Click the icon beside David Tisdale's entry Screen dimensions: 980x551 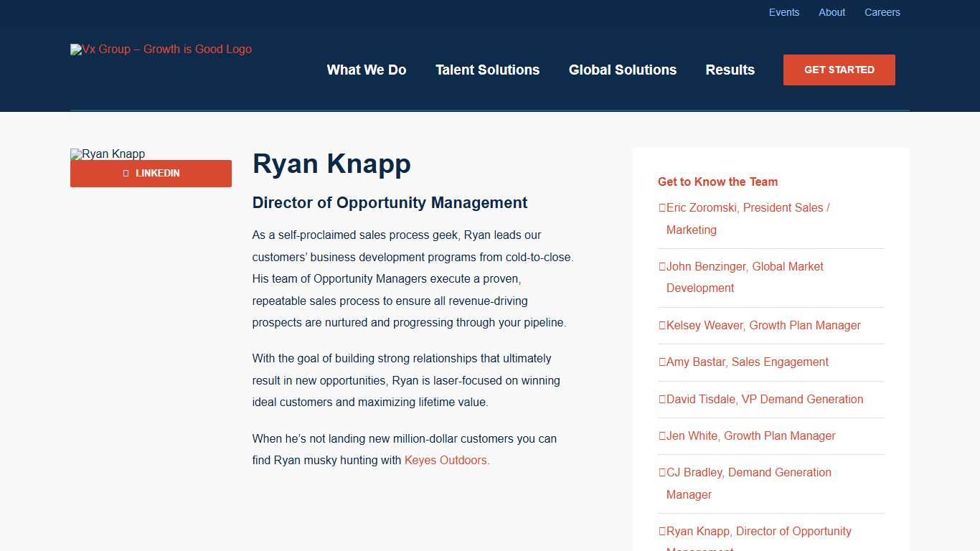click(661, 399)
